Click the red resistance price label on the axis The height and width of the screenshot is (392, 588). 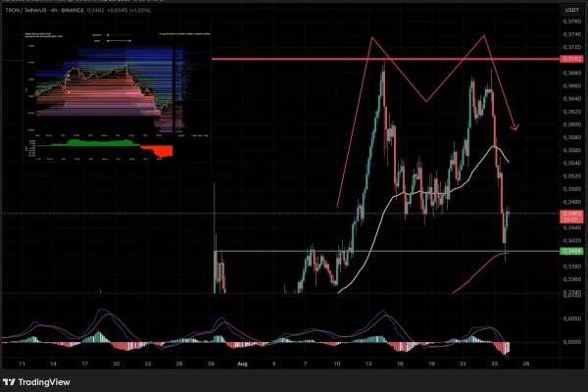pos(571,59)
